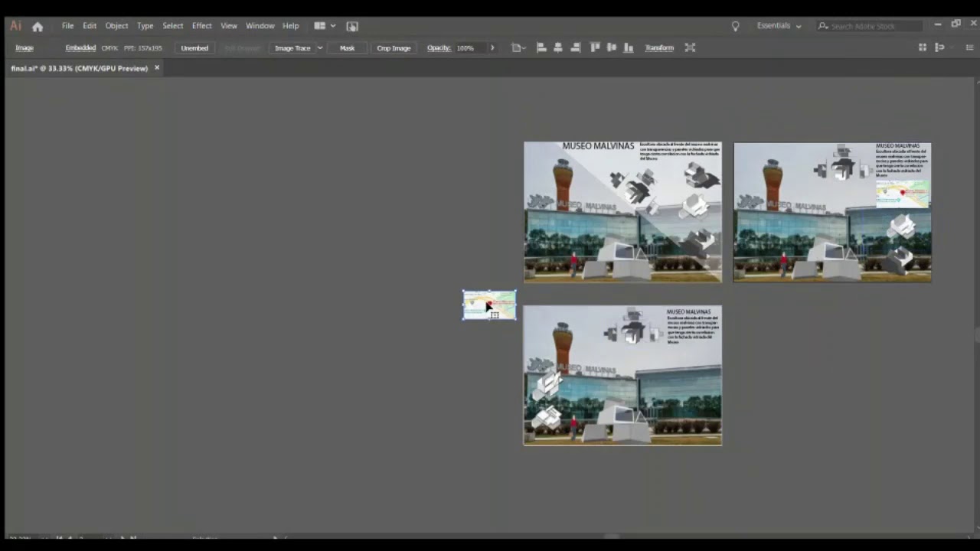
Task: Click the Image Trace button
Action: pos(292,48)
